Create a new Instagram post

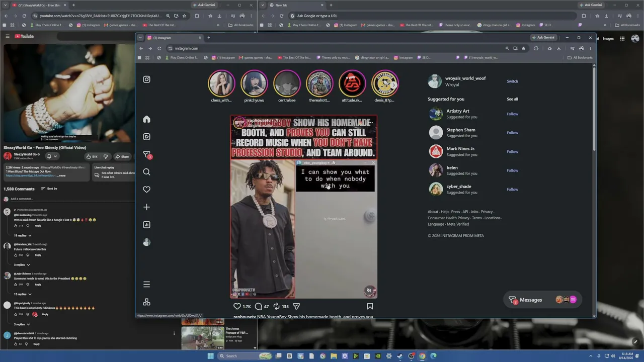(x=146, y=207)
